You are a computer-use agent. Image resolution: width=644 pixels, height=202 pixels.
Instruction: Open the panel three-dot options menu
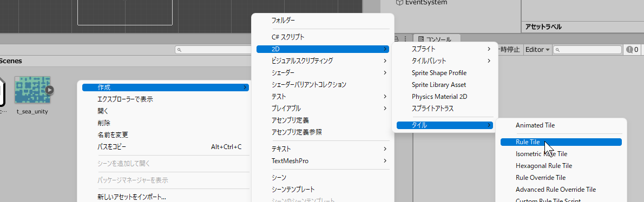[405, 39]
